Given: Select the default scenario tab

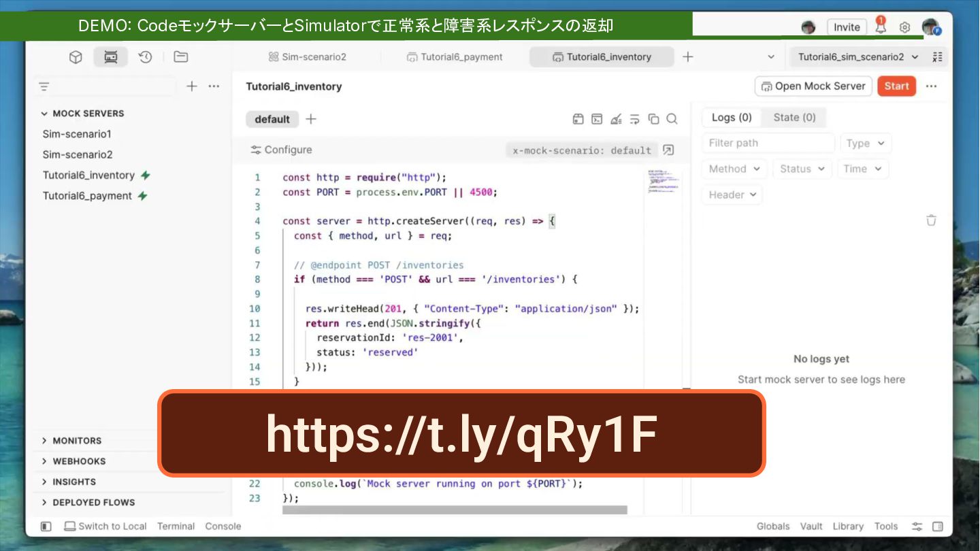Looking at the screenshot, I should pos(272,119).
